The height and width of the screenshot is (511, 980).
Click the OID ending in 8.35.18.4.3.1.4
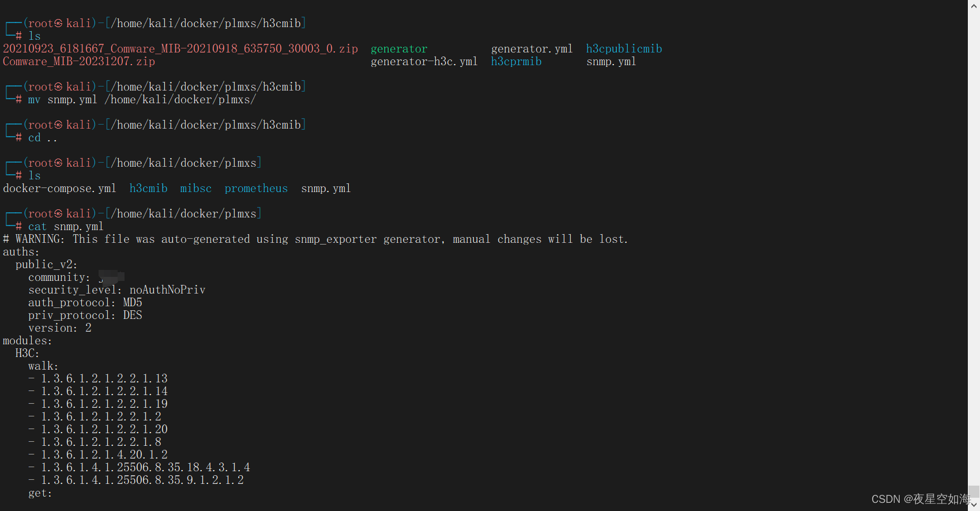point(145,468)
